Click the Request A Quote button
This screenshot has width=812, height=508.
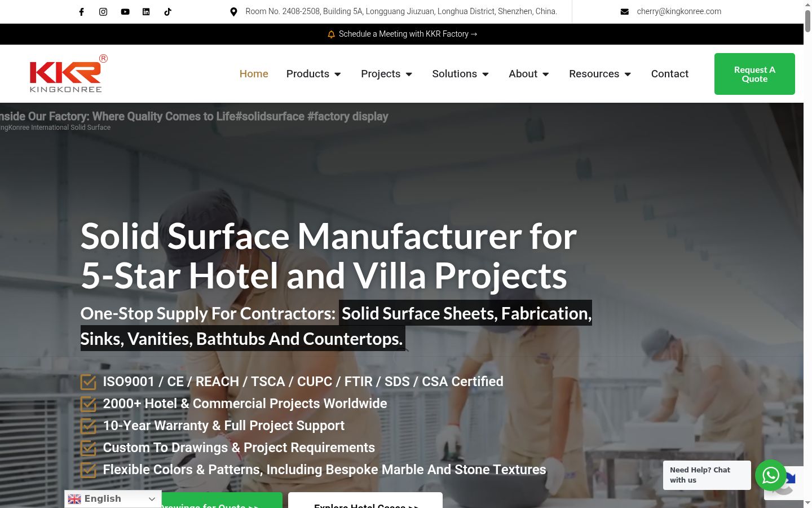[x=754, y=74]
